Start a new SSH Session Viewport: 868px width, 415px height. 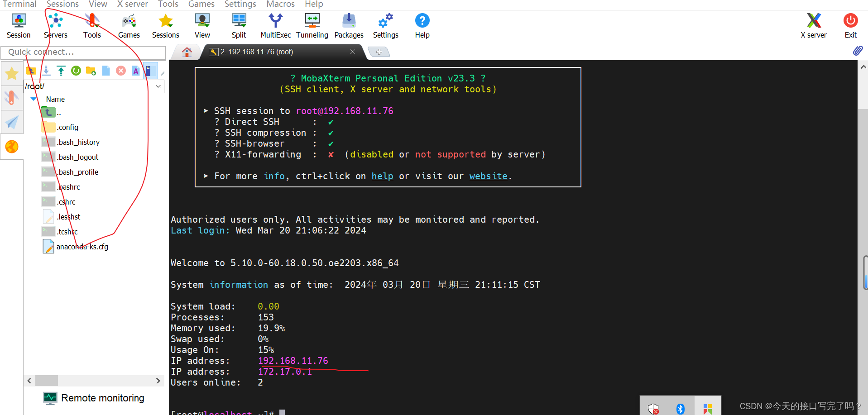coord(18,25)
